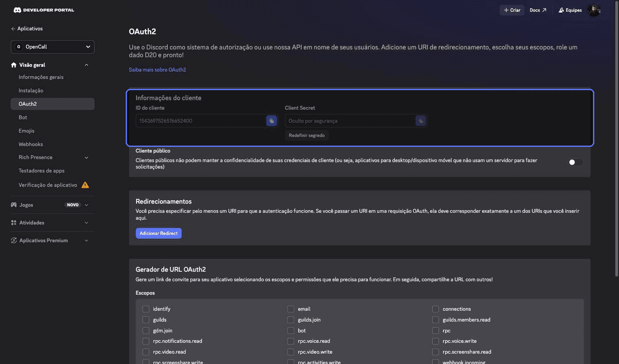The height and width of the screenshot is (364, 619).
Task: Enable the guilds.join scope
Action: [x=290, y=320]
